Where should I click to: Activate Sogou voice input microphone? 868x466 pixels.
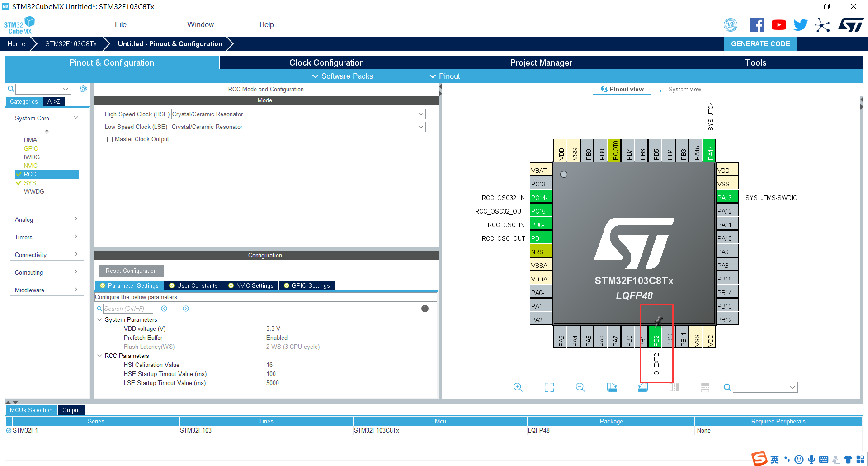[x=811, y=460]
